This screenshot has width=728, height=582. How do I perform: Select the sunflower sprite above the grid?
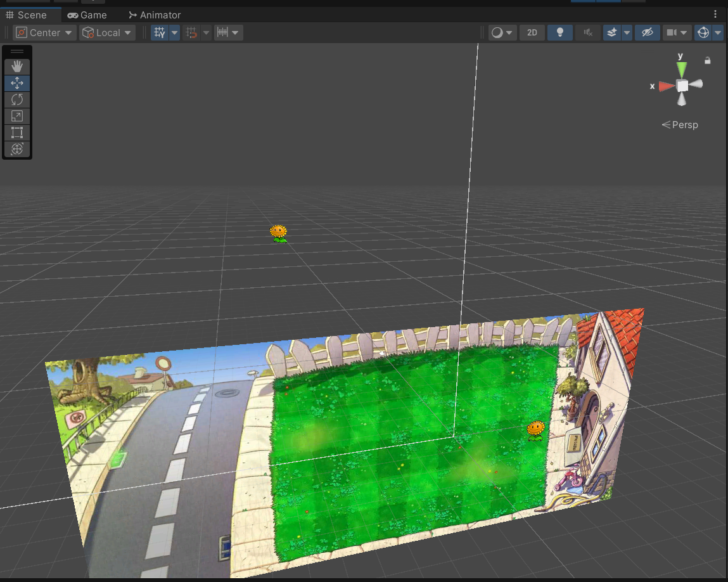coord(279,234)
